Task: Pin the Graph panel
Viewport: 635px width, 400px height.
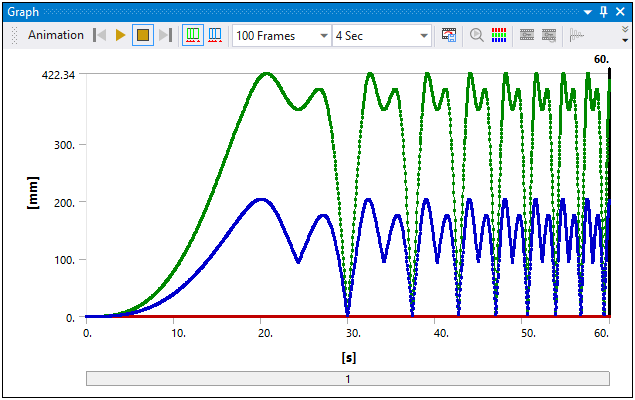Action: click(x=603, y=12)
